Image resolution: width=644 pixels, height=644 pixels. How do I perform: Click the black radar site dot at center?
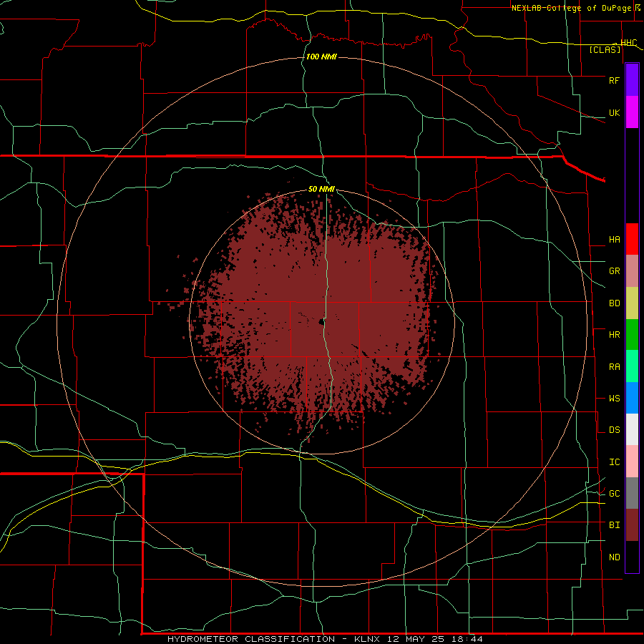321,322
